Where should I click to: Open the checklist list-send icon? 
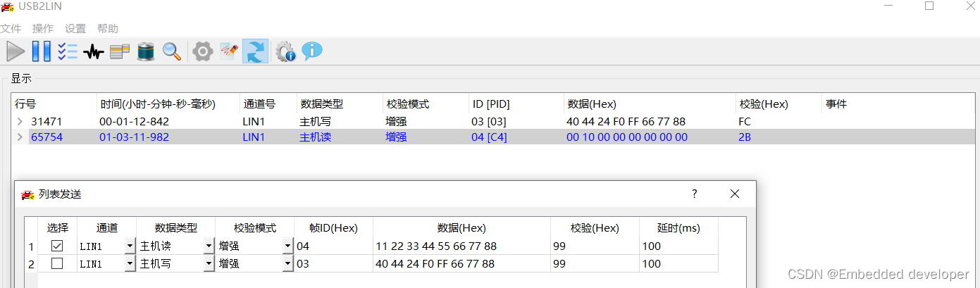tap(68, 51)
